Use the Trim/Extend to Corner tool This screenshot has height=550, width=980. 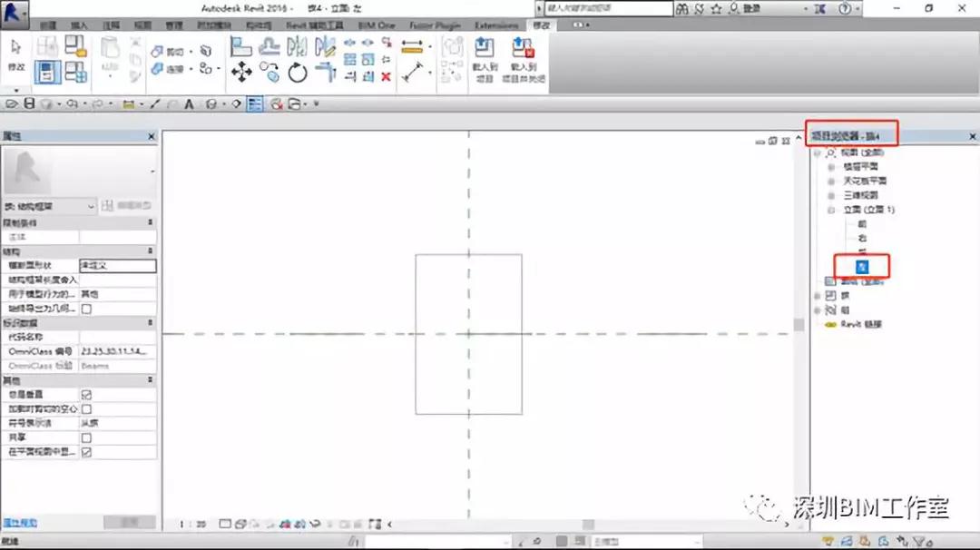click(326, 73)
